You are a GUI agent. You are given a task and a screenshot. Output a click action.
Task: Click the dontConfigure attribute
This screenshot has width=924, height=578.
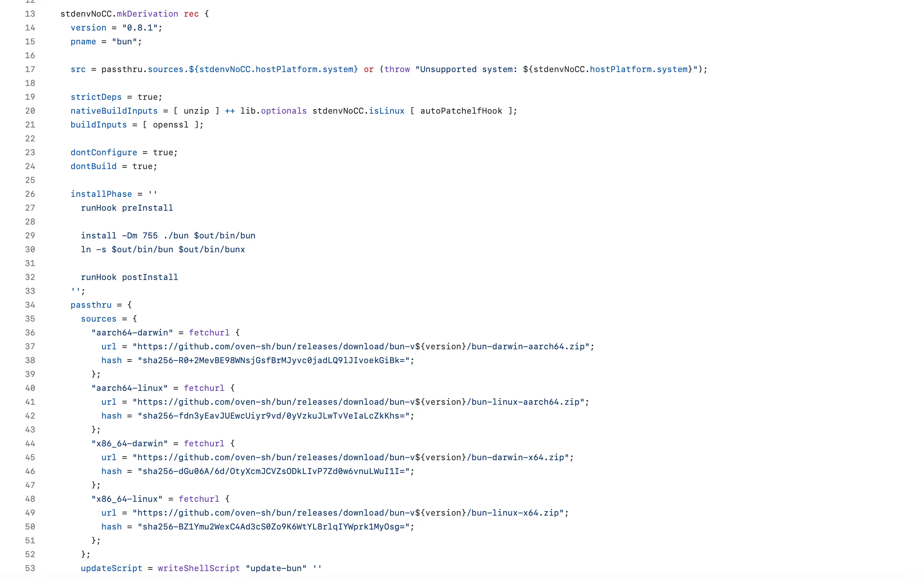tap(104, 152)
